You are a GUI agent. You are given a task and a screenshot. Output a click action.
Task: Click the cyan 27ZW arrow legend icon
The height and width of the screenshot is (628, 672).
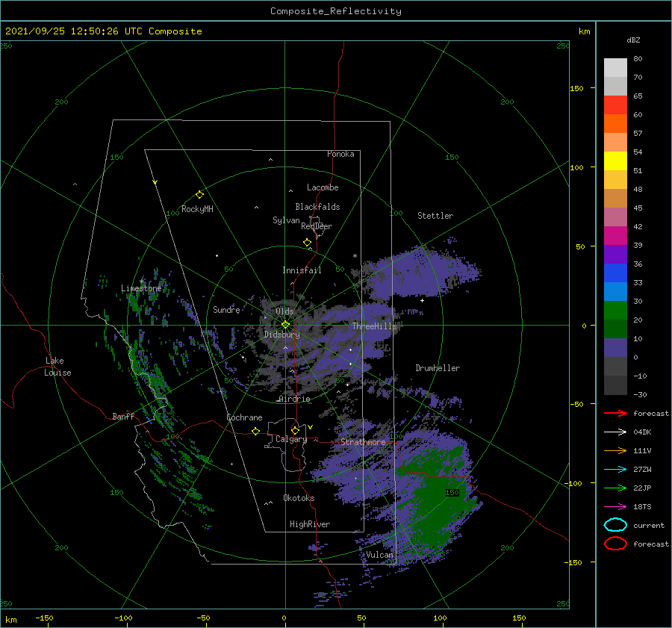pos(615,470)
